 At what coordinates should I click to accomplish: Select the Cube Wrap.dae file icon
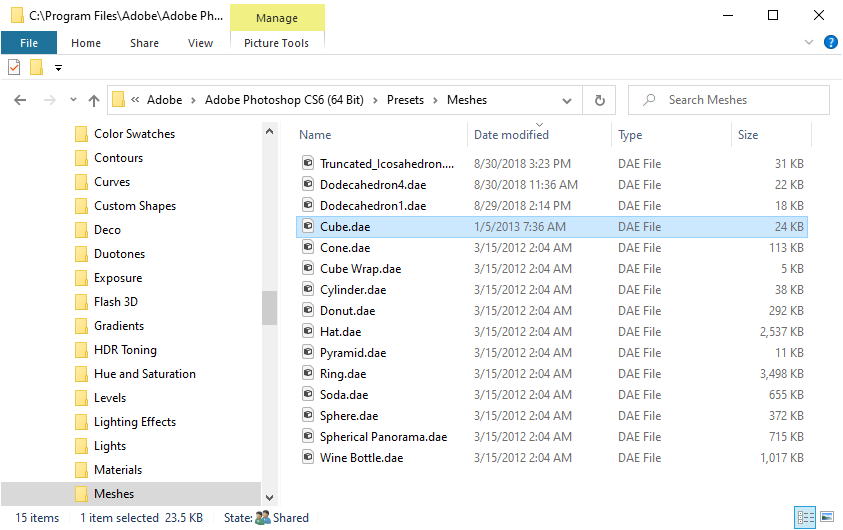click(308, 268)
